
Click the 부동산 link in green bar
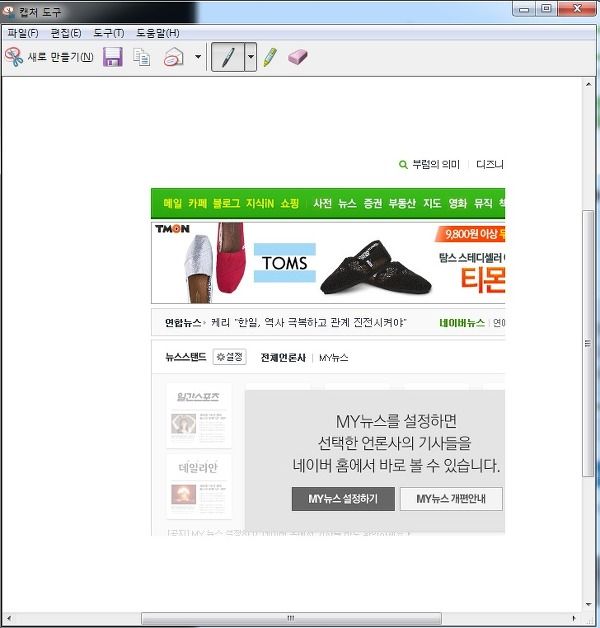(402, 203)
